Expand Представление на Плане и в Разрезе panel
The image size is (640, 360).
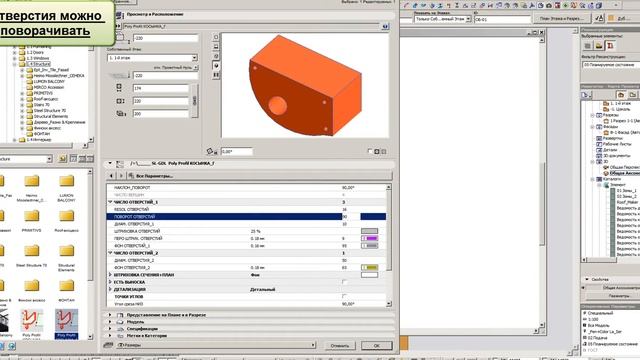pos(110,315)
